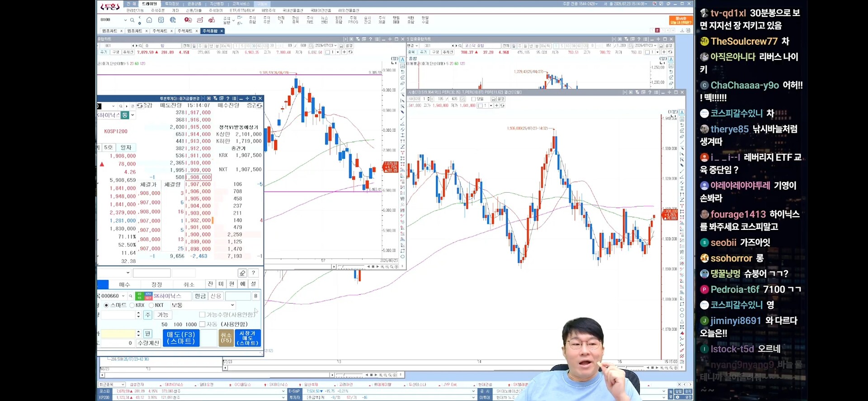Viewport: 868px width, 401px height.
Task: Click the help icon in the left chart window title bar
Action: point(370,39)
